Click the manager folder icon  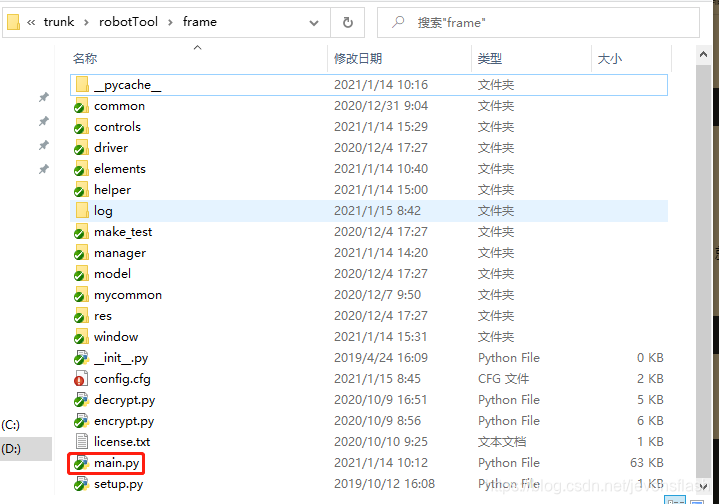(81, 253)
